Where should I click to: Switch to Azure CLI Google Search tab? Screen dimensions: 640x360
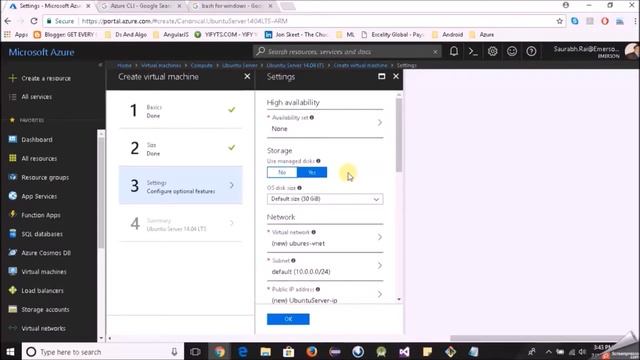[141, 6]
